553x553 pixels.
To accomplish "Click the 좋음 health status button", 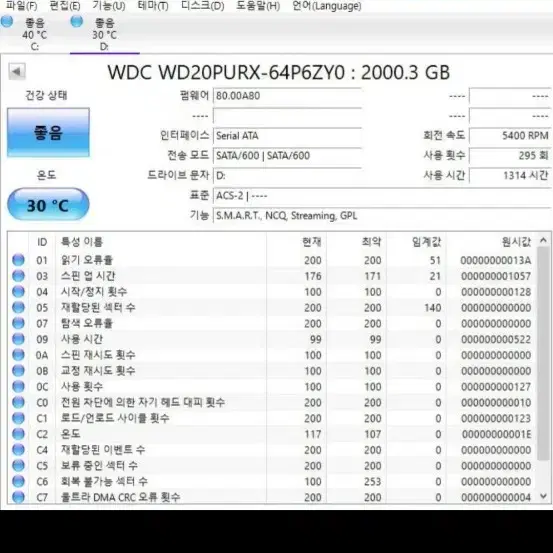I will 48,133.
